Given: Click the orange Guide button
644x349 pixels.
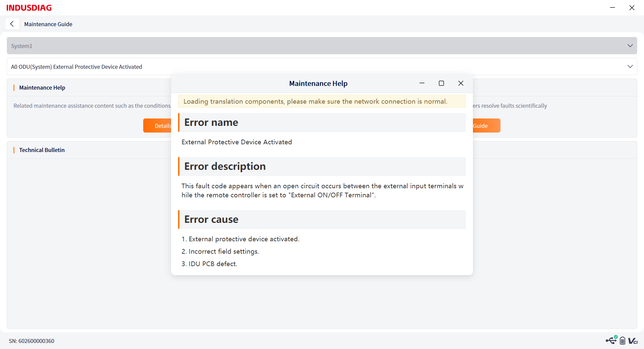Looking at the screenshot, I should 486,126.
